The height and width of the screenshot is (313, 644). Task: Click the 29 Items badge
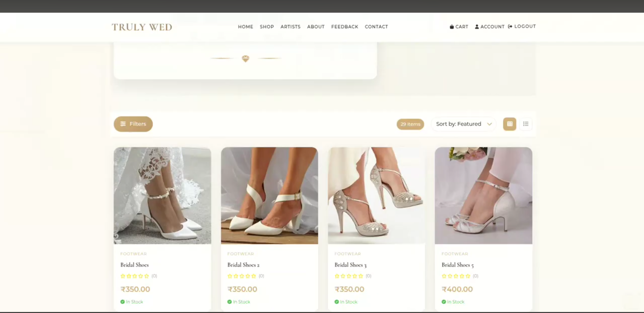(x=410, y=124)
